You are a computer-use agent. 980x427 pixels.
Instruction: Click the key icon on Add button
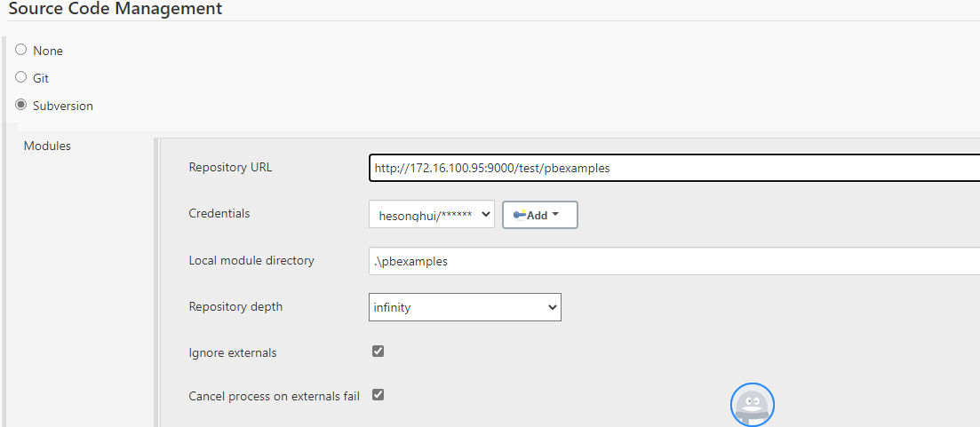click(x=519, y=215)
